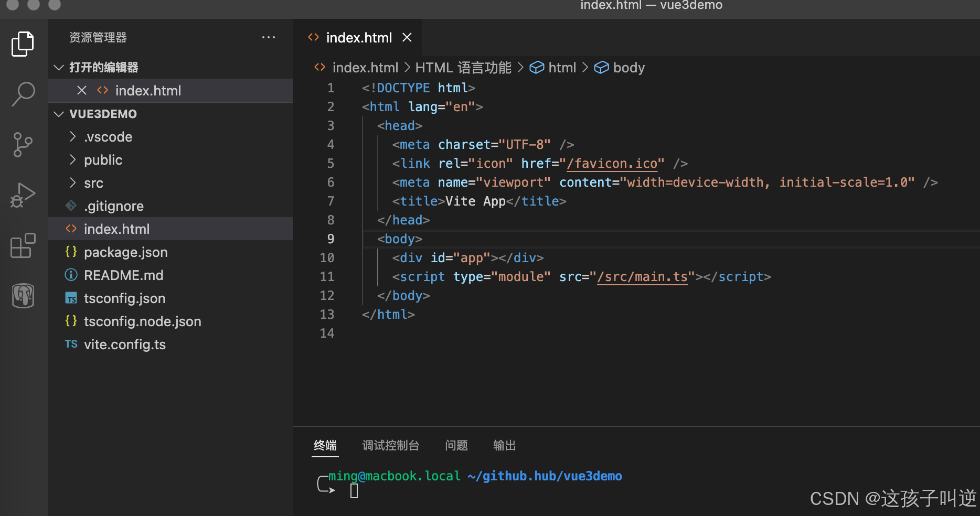Select package.json in the Explorer
Image resolution: width=980 pixels, height=516 pixels.
pyautogui.click(x=125, y=252)
